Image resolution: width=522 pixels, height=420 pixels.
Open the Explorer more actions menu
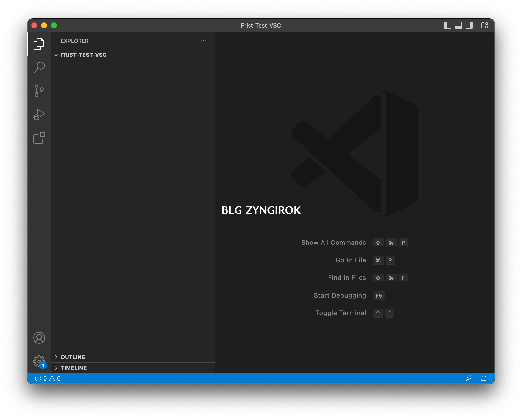coord(203,41)
